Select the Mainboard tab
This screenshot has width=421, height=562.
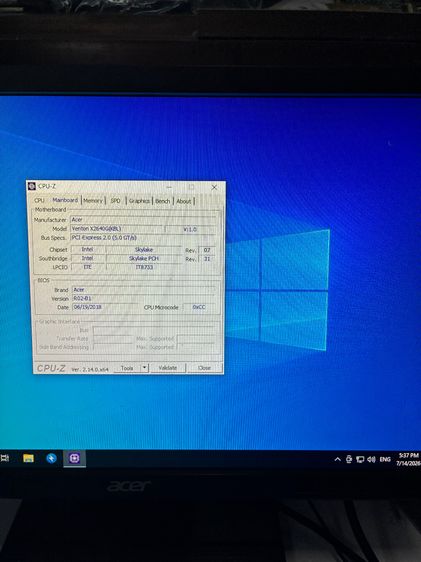coord(65,200)
